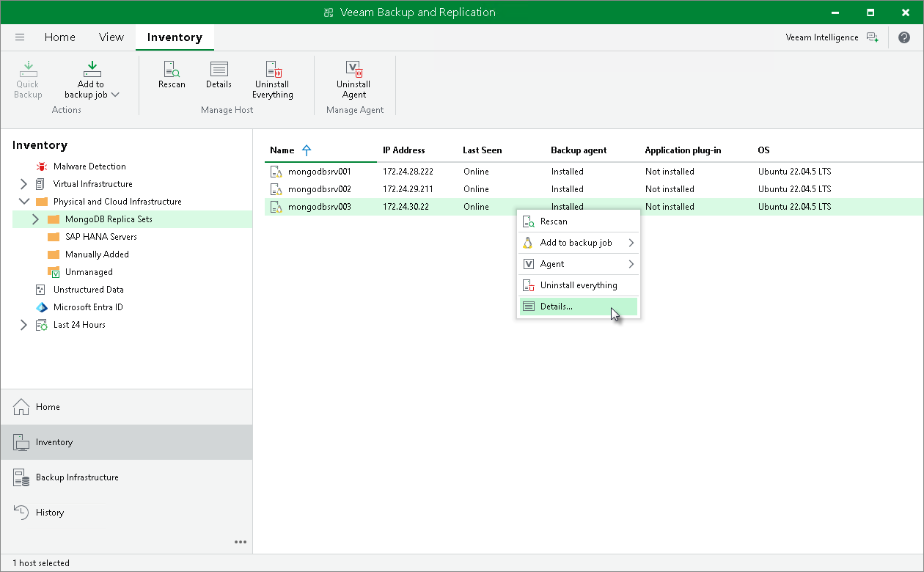Sort by the Backup agent column header
Viewport: 924px width, 572px height.
point(579,150)
